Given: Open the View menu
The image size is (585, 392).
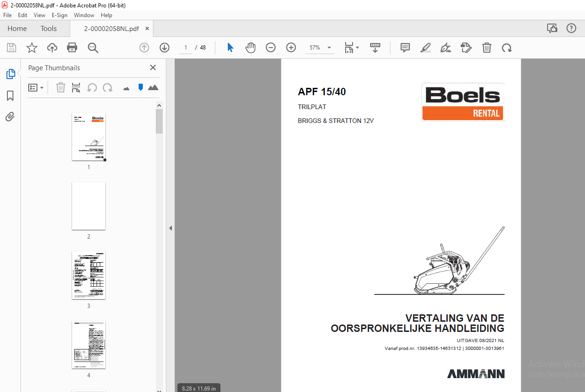Looking at the screenshot, I should point(40,15).
